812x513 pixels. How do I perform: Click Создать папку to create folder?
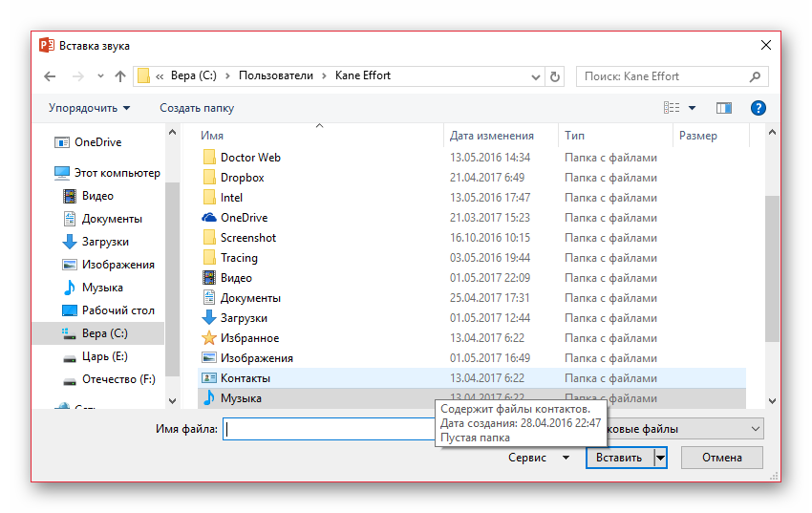point(196,108)
